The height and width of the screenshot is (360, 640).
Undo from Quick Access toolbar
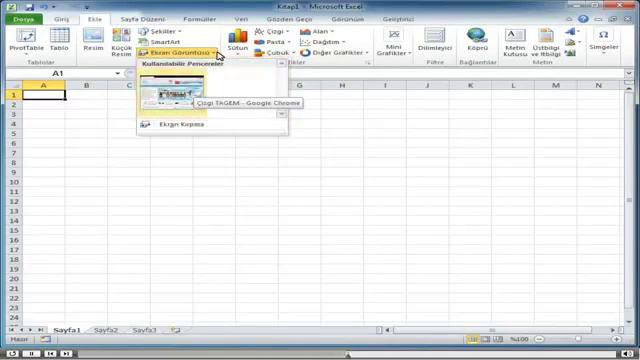click(x=44, y=7)
